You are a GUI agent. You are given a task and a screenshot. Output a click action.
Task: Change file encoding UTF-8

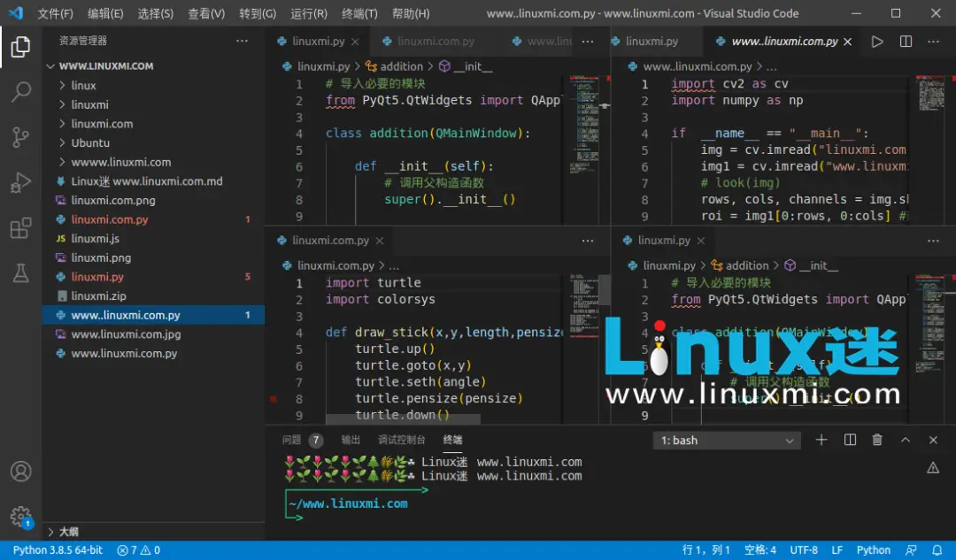click(804, 550)
